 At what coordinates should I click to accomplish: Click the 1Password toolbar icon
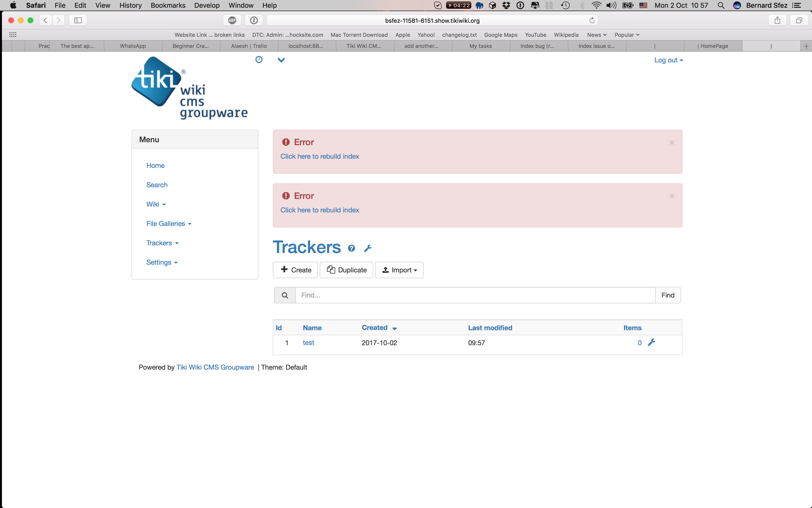coord(254,21)
